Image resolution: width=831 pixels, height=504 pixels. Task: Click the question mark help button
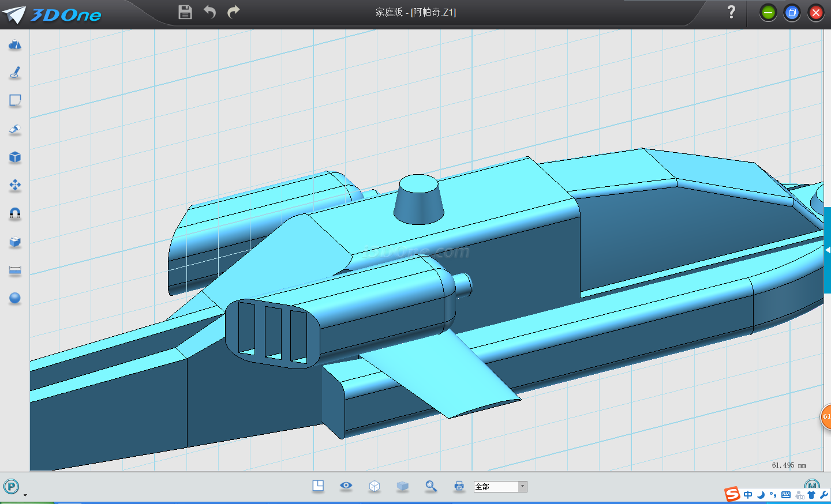[731, 12]
